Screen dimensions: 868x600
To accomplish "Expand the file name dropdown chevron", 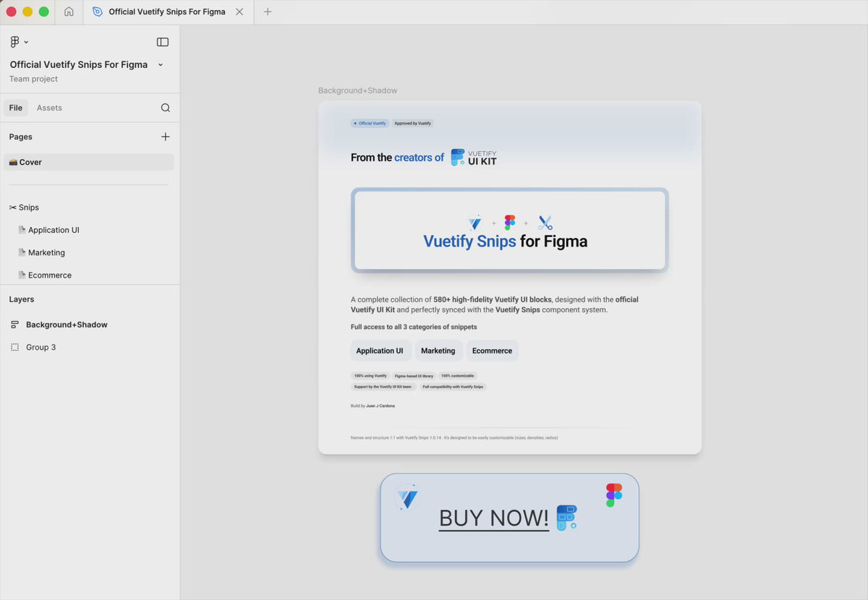I will click(161, 65).
